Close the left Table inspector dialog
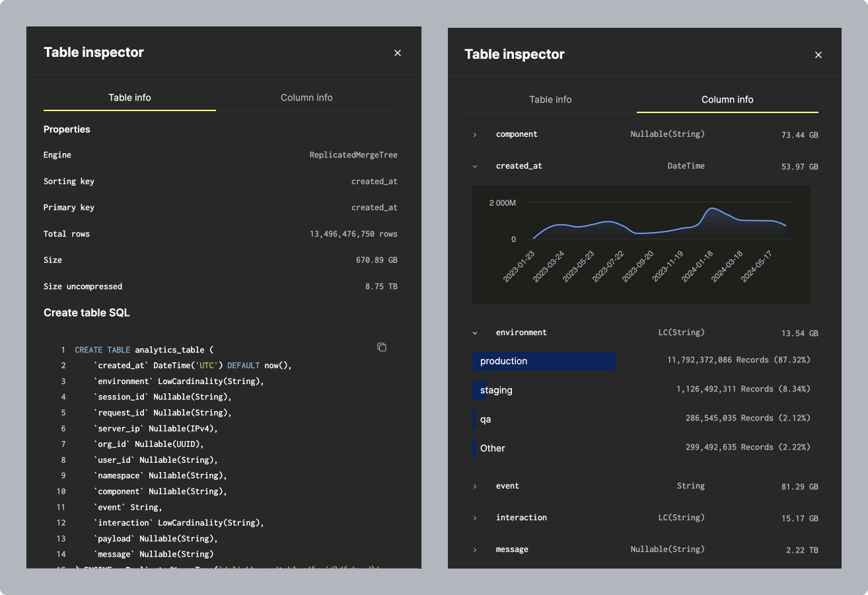Image resolution: width=868 pixels, height=595 pixels. (x=398, y=52)
